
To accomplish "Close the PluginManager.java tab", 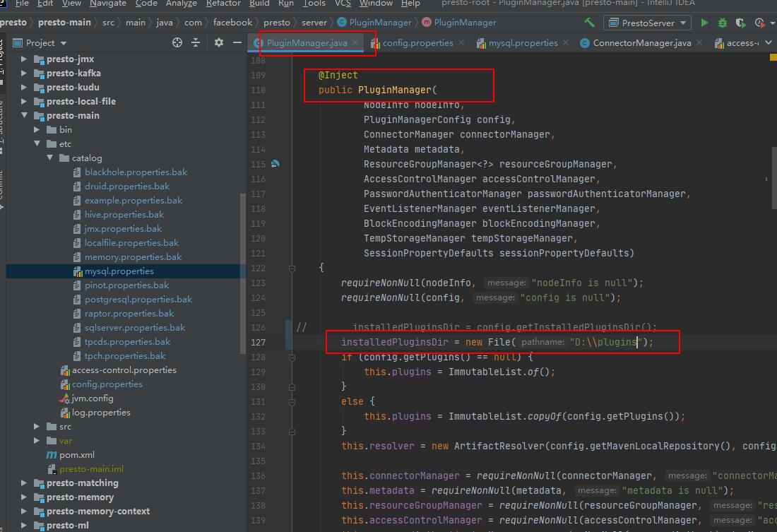I will [x=355, y=42].
